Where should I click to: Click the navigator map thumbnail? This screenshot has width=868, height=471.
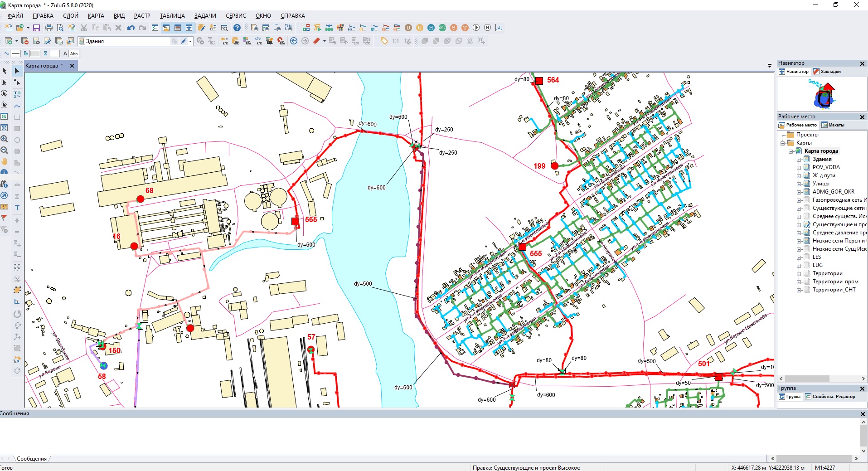pyautogui.click(x=822, y=94)
